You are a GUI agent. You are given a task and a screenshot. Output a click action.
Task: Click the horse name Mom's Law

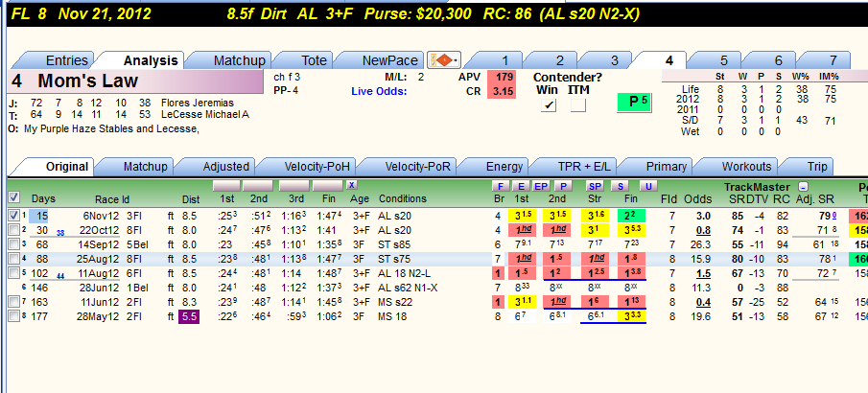[x=87, y=81]
